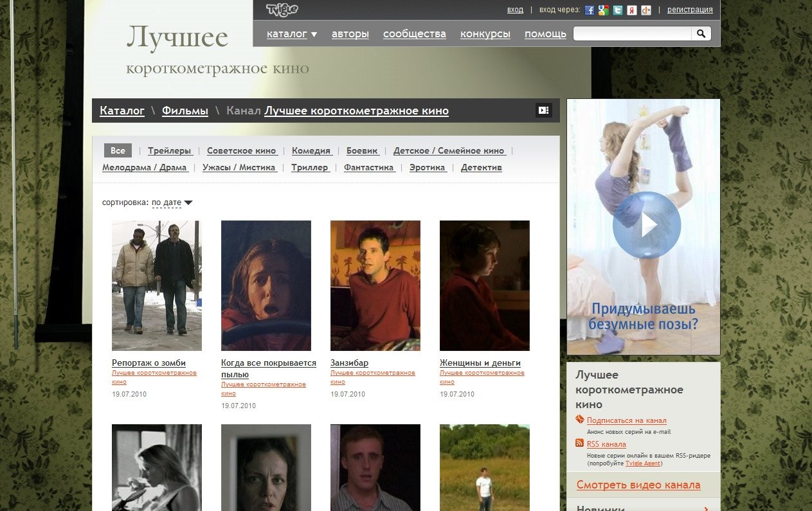Select the Фантастика category
This screenshot has width=812, height=511.
pos(369,167)
